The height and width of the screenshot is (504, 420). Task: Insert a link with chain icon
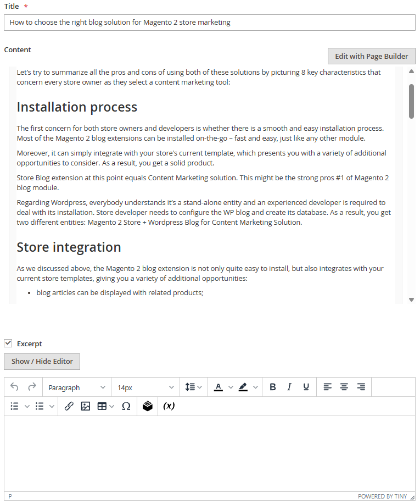point(69,407)
